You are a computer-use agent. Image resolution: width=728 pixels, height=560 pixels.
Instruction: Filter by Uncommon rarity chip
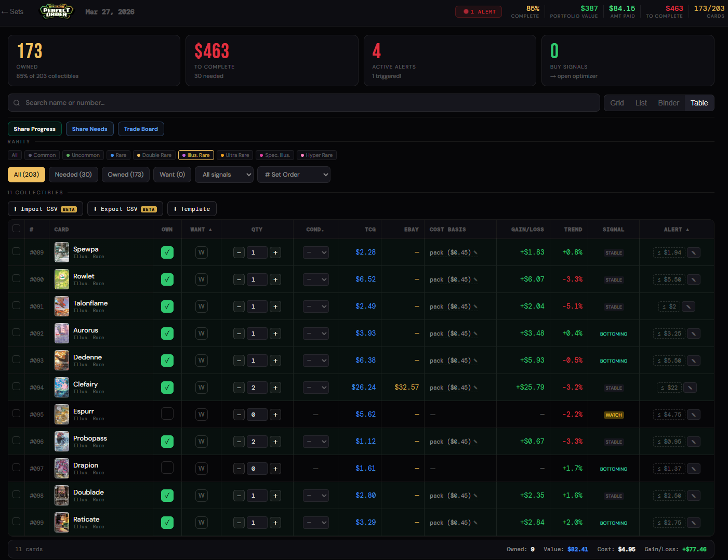tap(83, 155)
